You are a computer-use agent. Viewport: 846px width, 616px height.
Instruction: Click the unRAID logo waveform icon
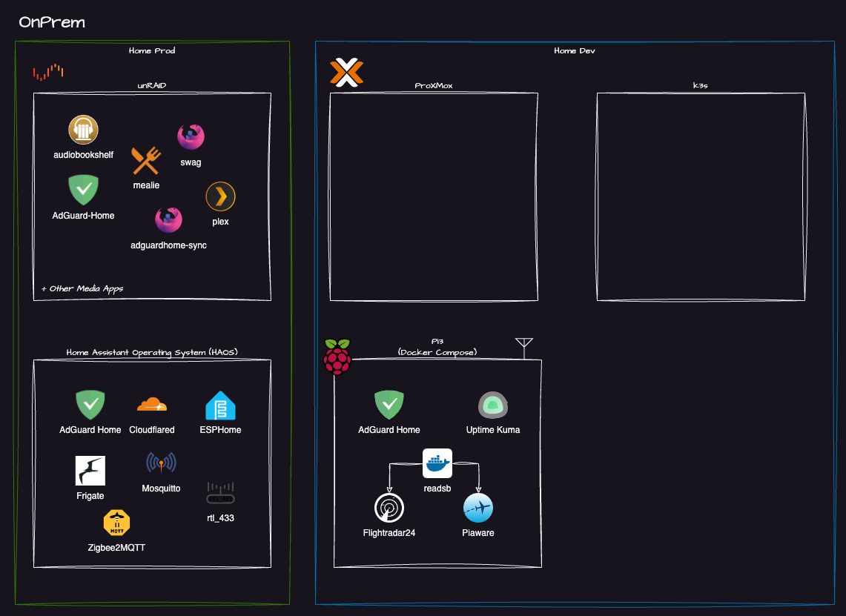coord(48,72)
